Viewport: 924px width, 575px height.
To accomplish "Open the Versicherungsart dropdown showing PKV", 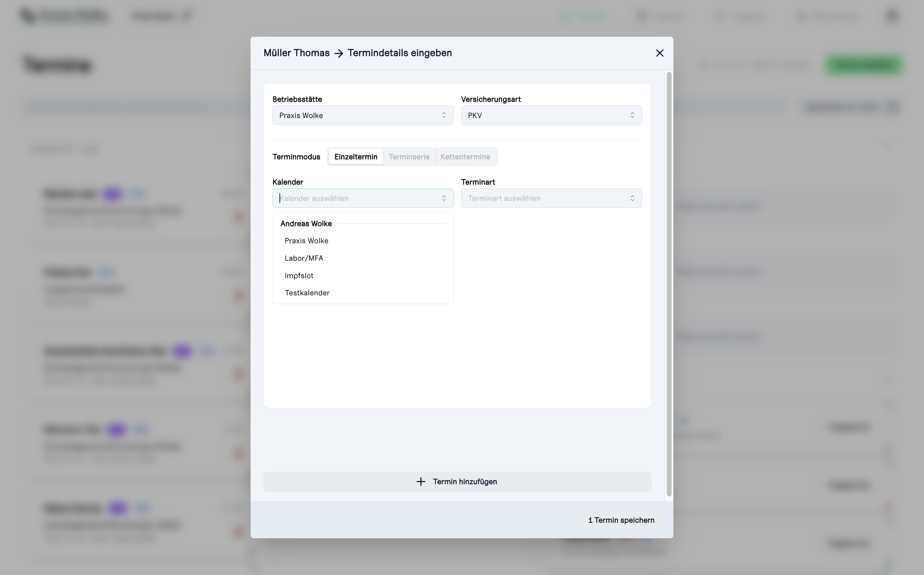I will point(551,115).
